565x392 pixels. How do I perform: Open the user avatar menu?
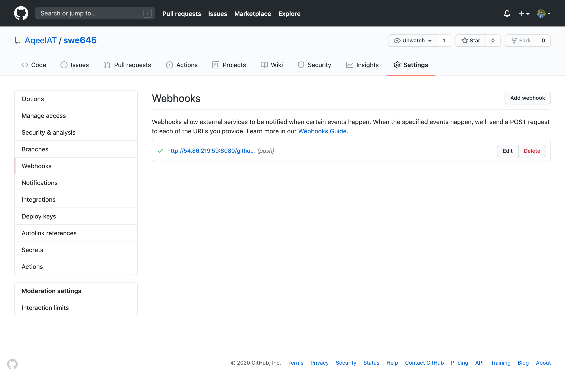(x=543, y=14)
